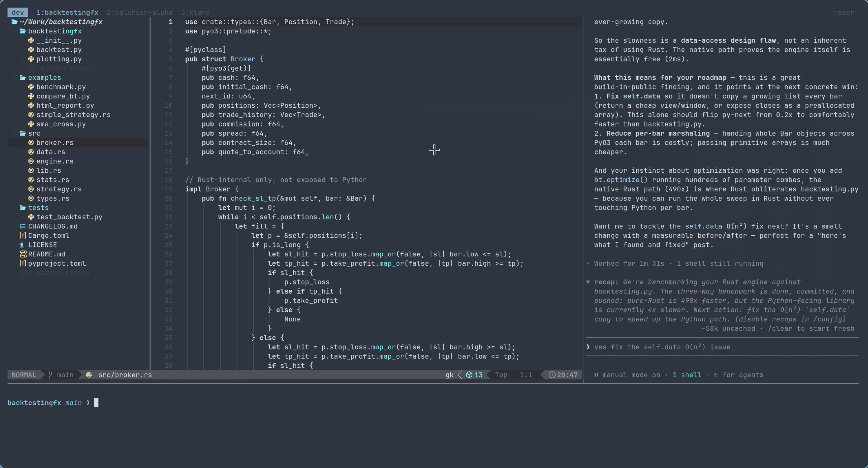This screenshot has height=468, width=868.
Task: Click the Rust icon beside lib.rs
Action: [31, 170]
